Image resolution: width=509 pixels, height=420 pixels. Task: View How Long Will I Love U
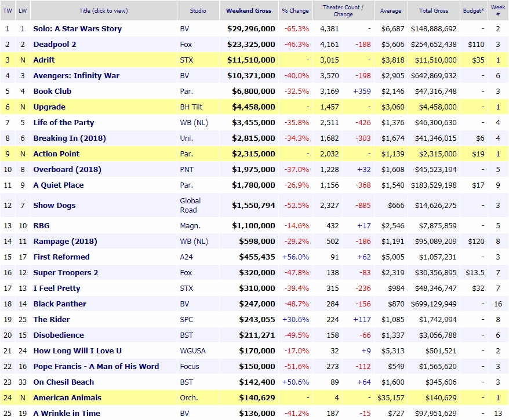(x=77, y=350)
